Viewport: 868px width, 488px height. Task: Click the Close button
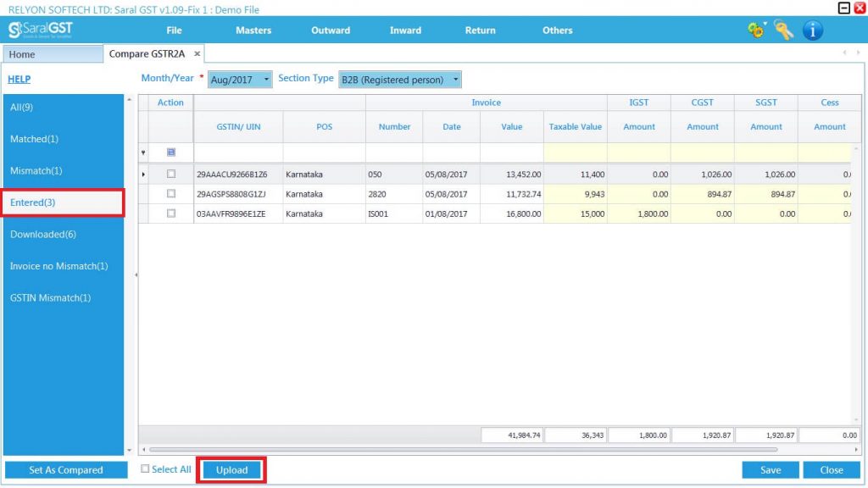click(x=832, y=469)
